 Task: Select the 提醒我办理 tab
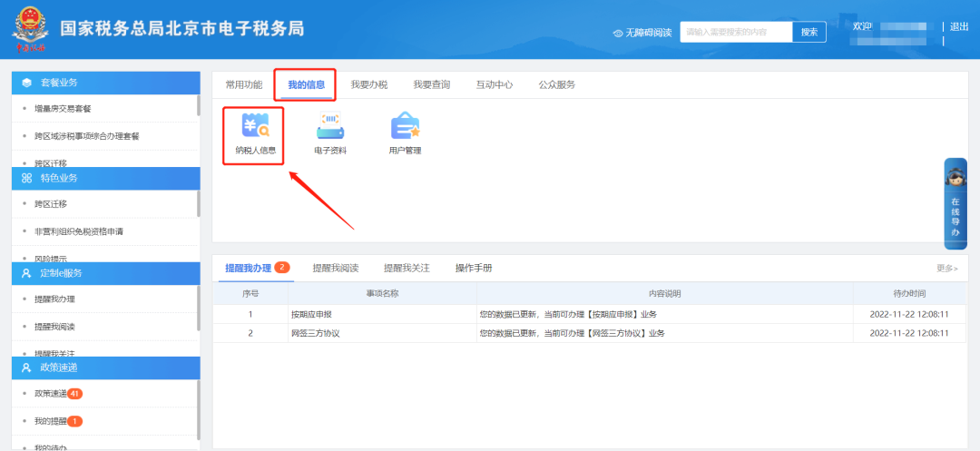pos(248,268)
